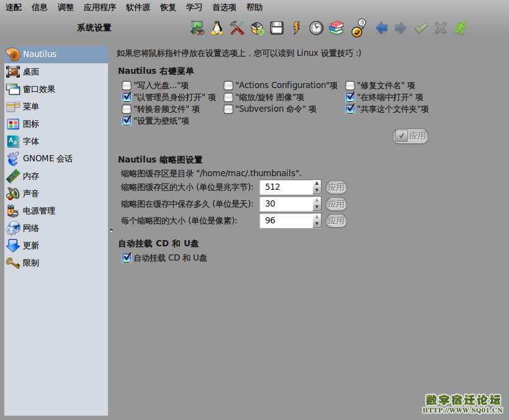The image size is (509, 420).
Task: Apply the thumbnail pixel size setting of 96
Action: pyautogui.click(x=336, y=221)
